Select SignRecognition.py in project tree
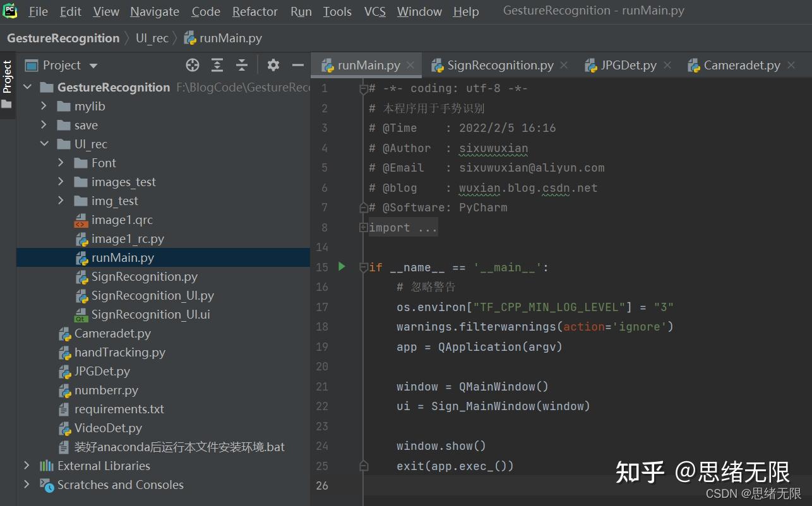Viewport: 812px width, 506px height. coord(145,277)
